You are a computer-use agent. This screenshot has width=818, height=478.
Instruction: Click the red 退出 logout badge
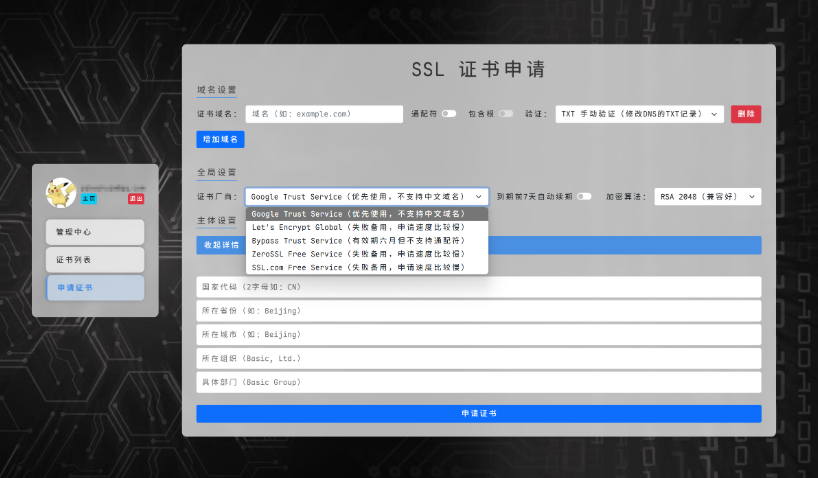point(136,199)
